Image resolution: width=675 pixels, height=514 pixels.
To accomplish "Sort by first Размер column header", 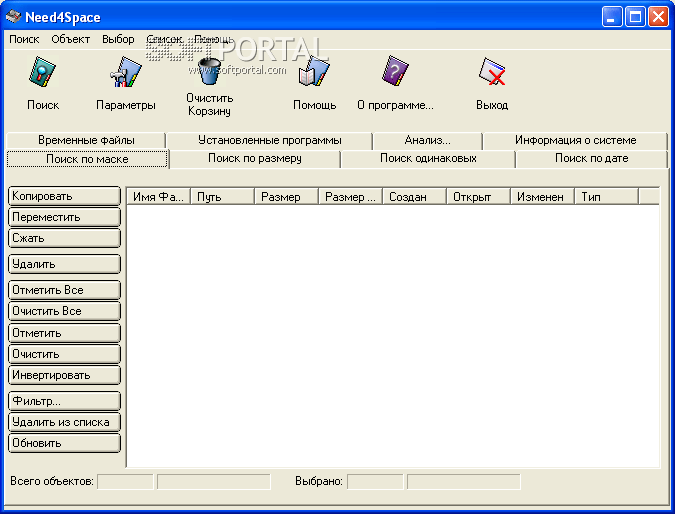I will pyautogui.click(x=287, y=197).
